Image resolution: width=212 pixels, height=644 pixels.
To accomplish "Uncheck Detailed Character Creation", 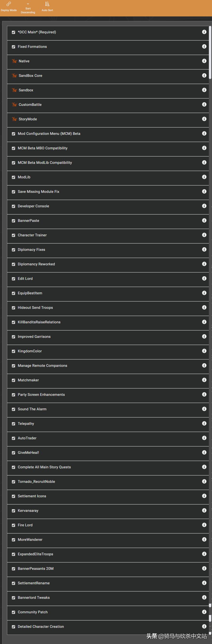I will (x=14, y=627).
